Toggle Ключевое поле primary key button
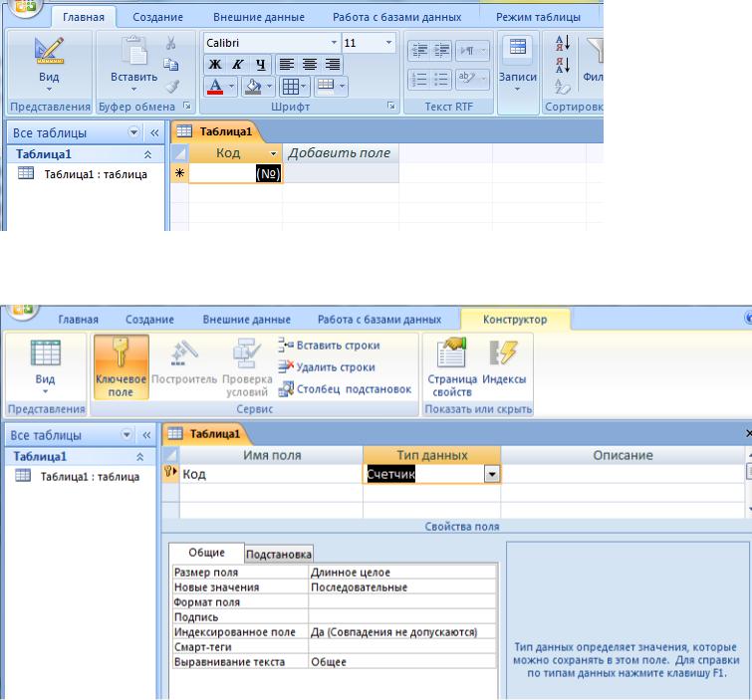Image resolution: width=752 pixels, height=700 pixels. 121,367
